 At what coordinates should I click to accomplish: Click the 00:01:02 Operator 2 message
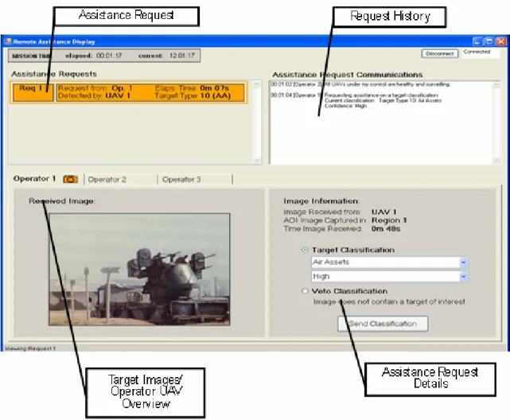point(360,84)
